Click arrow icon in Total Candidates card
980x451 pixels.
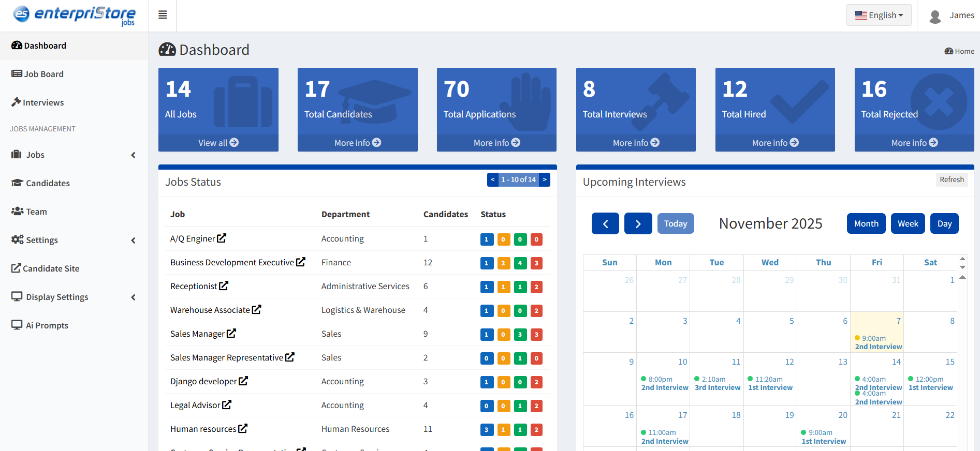(x=377, y=142)
